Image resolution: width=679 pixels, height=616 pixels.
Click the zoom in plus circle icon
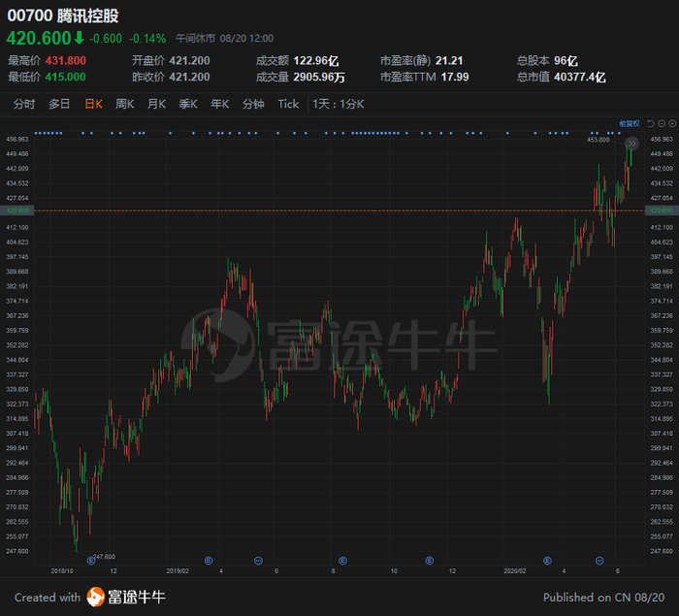(672, 123)
